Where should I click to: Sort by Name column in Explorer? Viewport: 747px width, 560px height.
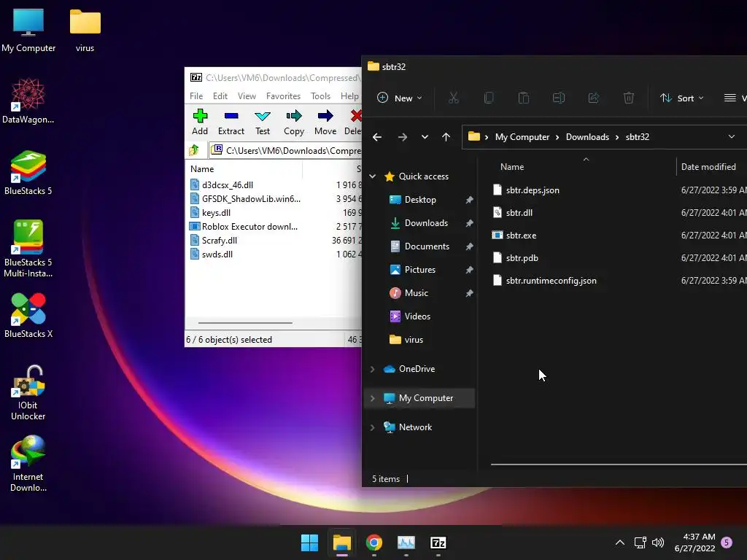click(512, 167)
